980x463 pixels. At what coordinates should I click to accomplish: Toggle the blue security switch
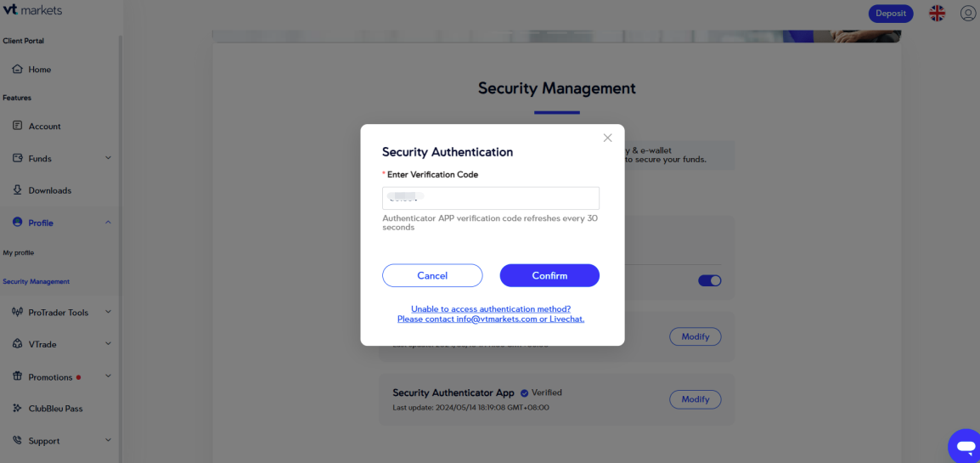coord(709,280)
